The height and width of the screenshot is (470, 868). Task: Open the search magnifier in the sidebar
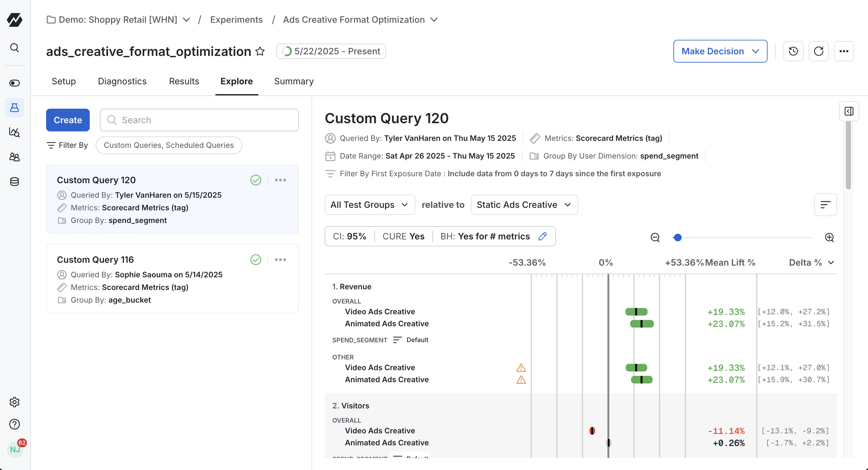click(x=15, y=47)
